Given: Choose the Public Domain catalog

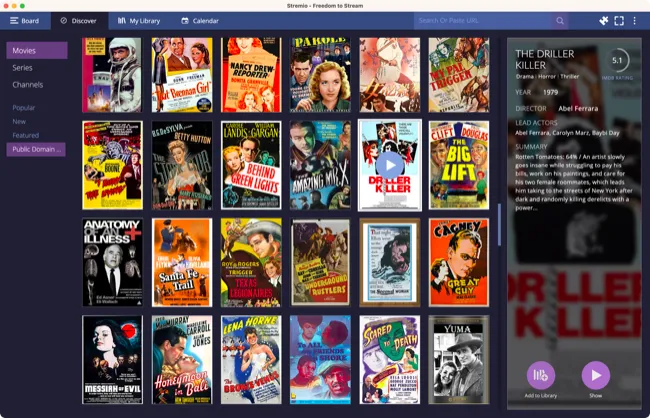Looking at the screenshot, I should tap(36, 149).
